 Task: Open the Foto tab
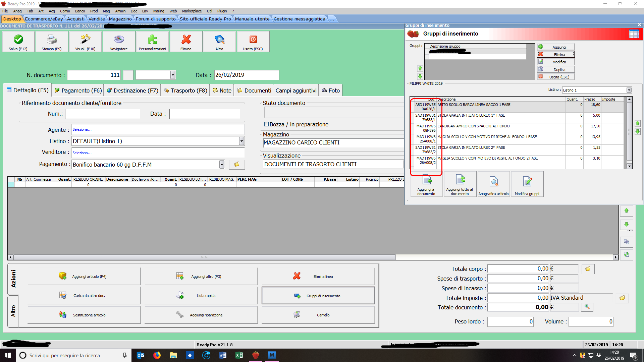(331, 90)
